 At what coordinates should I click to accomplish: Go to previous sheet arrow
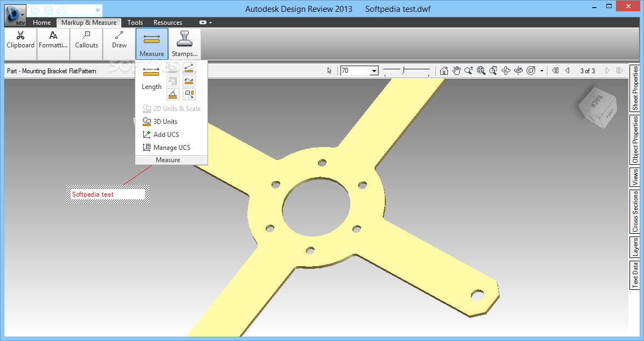pos(567,71)
